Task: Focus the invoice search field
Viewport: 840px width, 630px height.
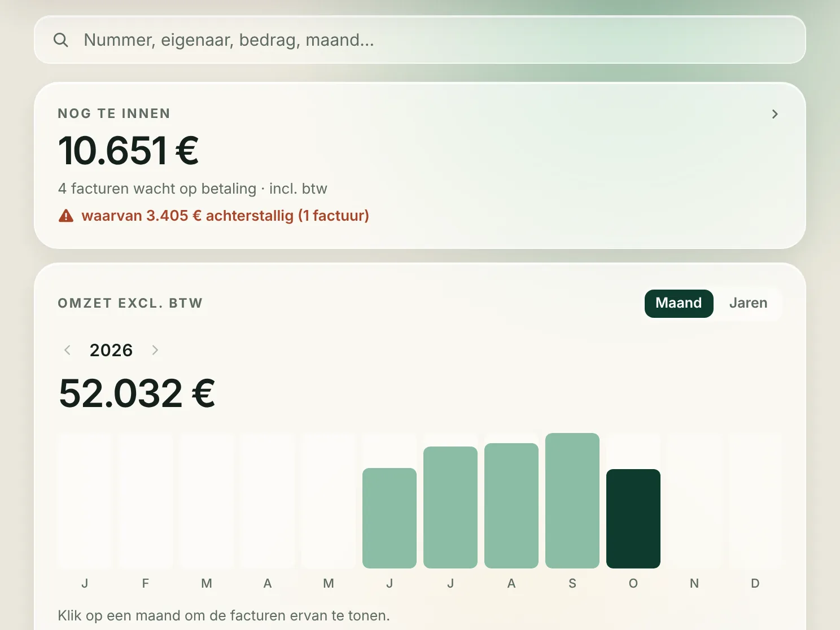Action: 419,40
